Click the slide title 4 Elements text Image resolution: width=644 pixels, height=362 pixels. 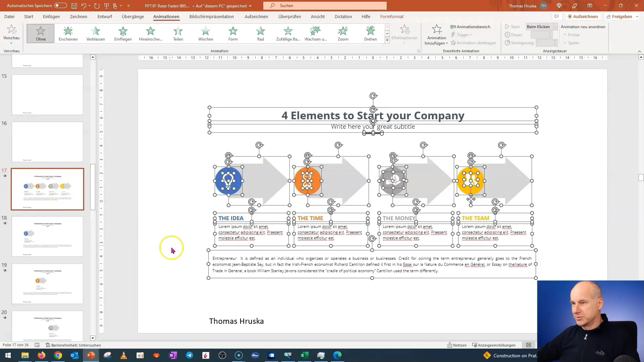pyautogui.click(x=373, y=115)
